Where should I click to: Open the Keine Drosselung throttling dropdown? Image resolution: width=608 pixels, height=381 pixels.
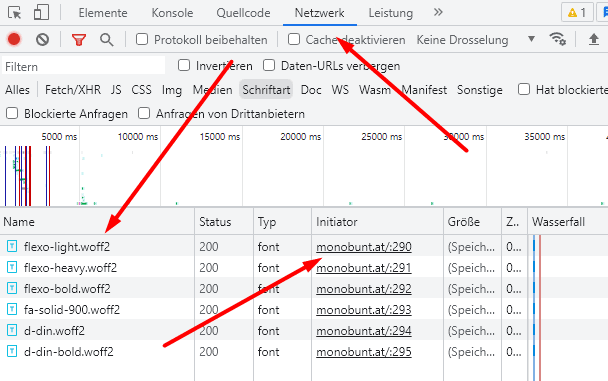476,40
